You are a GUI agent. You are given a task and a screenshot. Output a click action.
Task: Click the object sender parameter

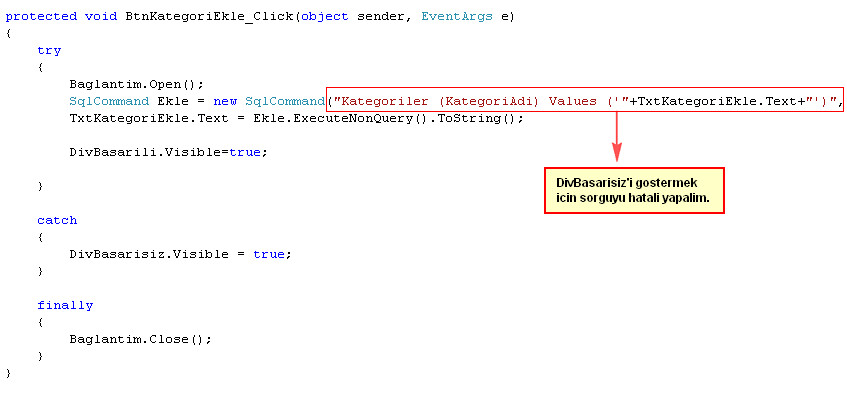352,16
